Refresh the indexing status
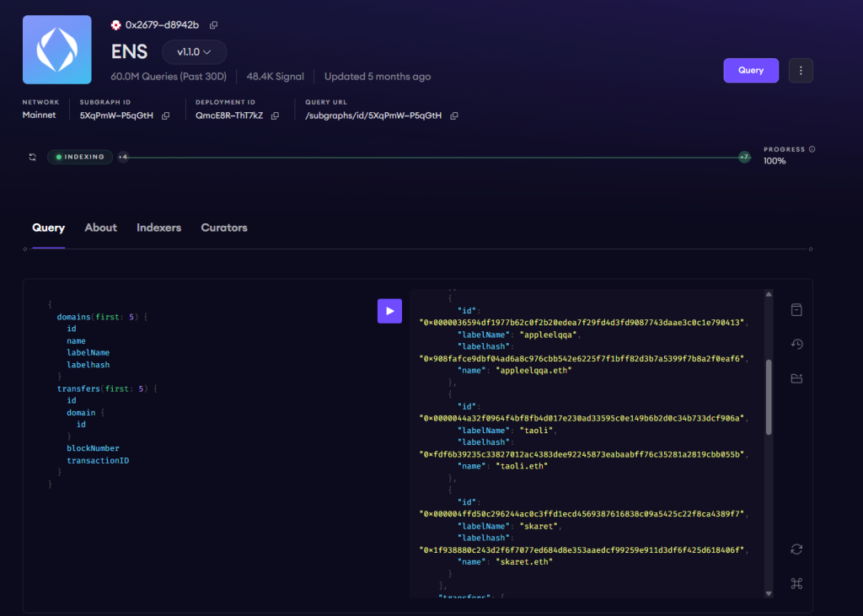 pos(33,157)
